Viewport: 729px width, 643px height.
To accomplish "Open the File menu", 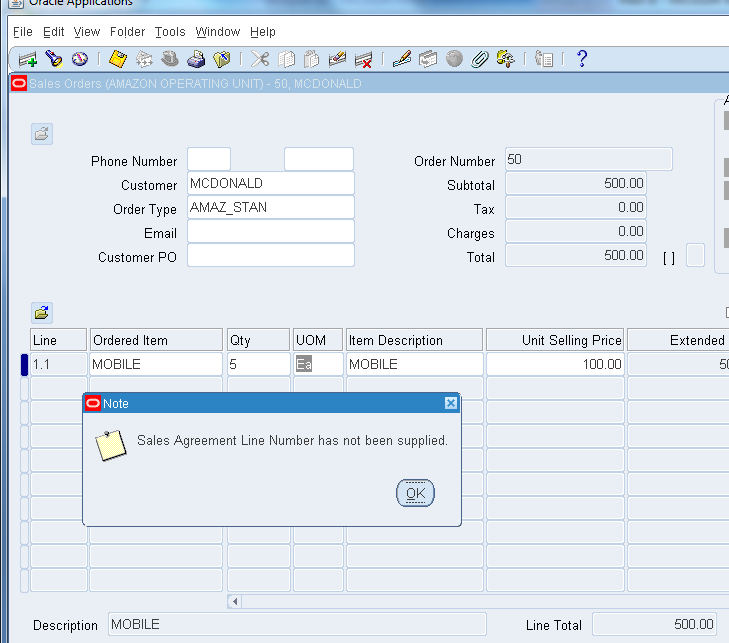I will point(23,32).
